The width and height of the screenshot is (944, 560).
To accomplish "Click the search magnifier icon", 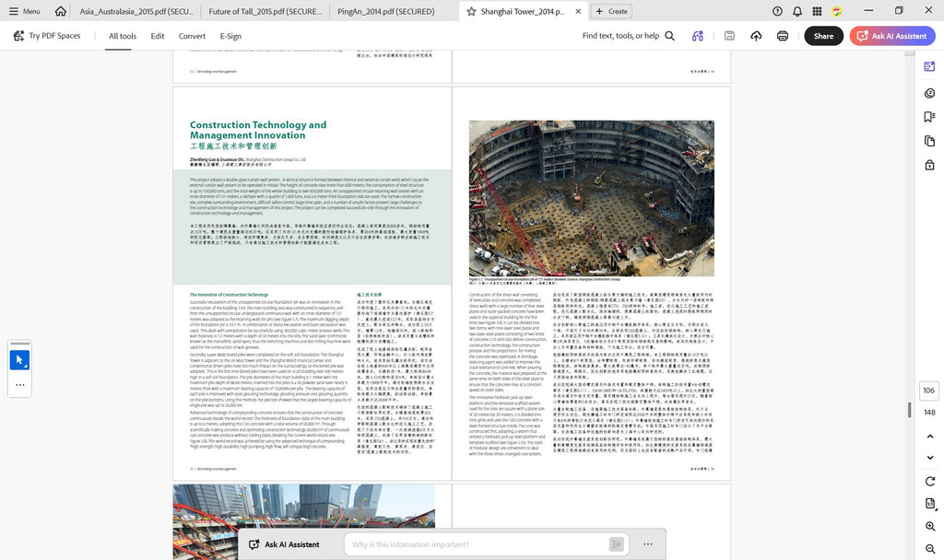I will click(x=669, y=36).
